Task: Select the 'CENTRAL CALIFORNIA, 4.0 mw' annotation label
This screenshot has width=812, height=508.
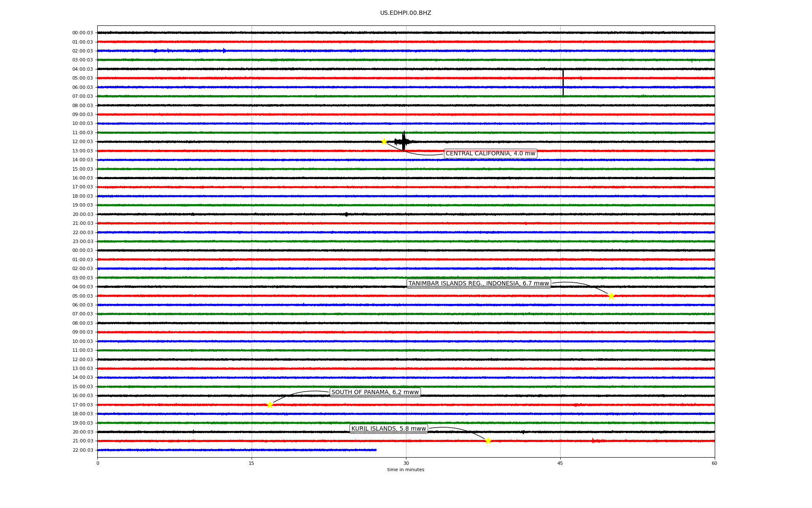Action: pyautogui.click(x=491, y=153)
